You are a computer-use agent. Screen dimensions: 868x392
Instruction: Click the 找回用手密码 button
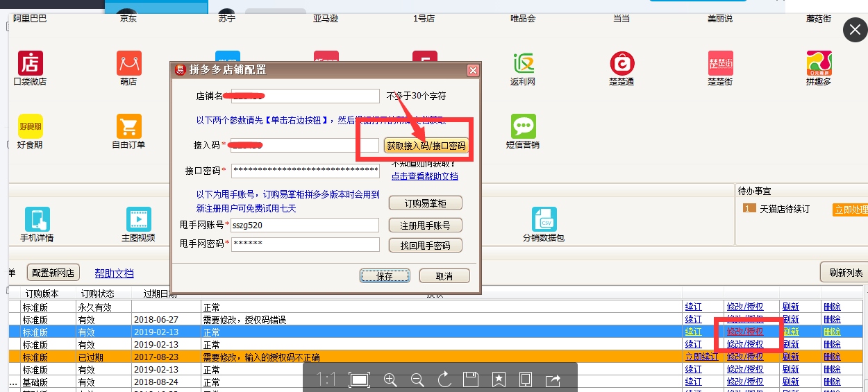coord(425,246)
